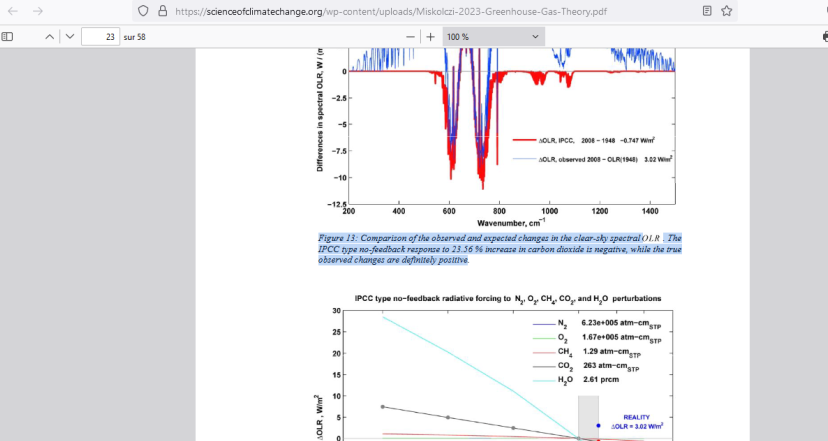Click the IPCC type no-feedback chart title

(x=507, y=298)
